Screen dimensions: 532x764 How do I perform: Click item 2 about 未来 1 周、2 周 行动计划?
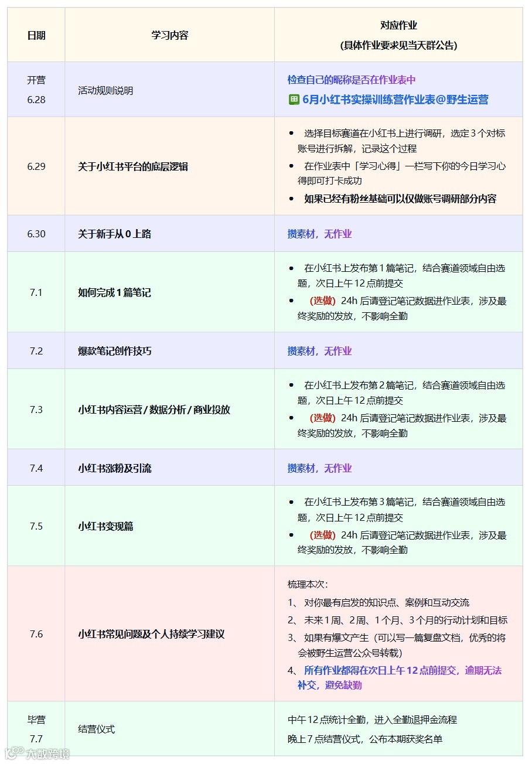point(397,620)
